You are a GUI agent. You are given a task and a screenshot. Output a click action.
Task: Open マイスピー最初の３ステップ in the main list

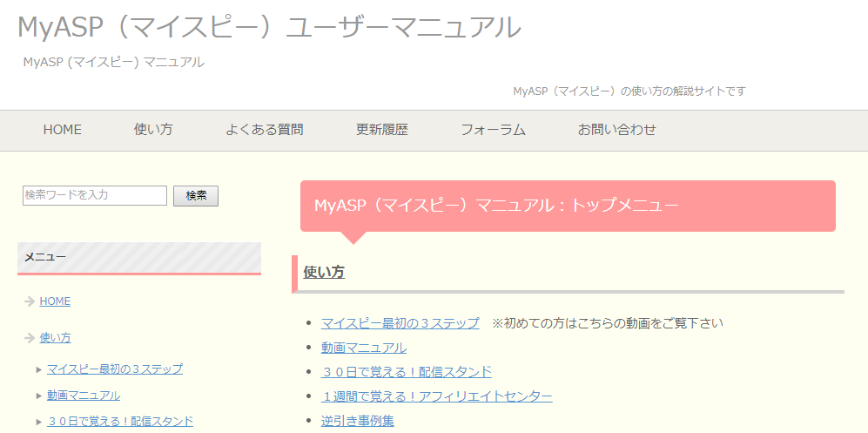(x=400, y=323)
